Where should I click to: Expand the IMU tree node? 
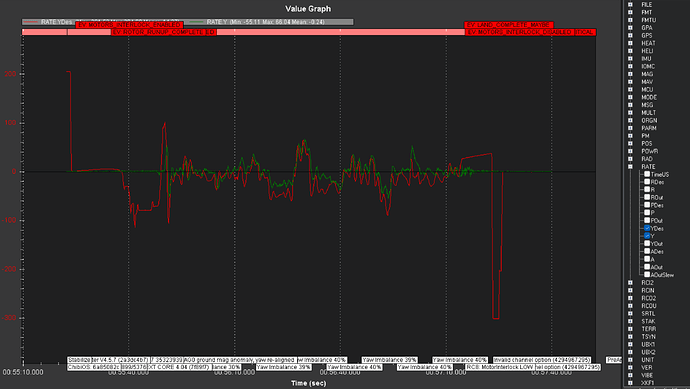point(630,59)
